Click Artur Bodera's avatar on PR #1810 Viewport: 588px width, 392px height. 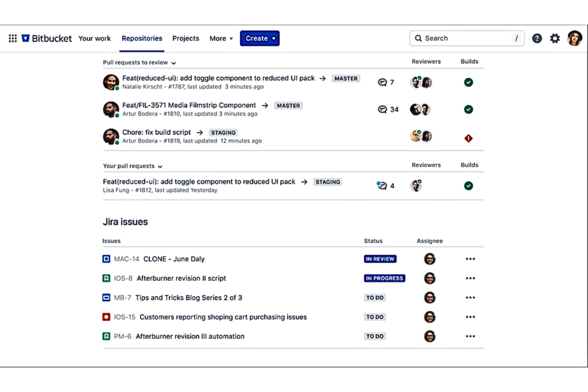click(111, 109)
